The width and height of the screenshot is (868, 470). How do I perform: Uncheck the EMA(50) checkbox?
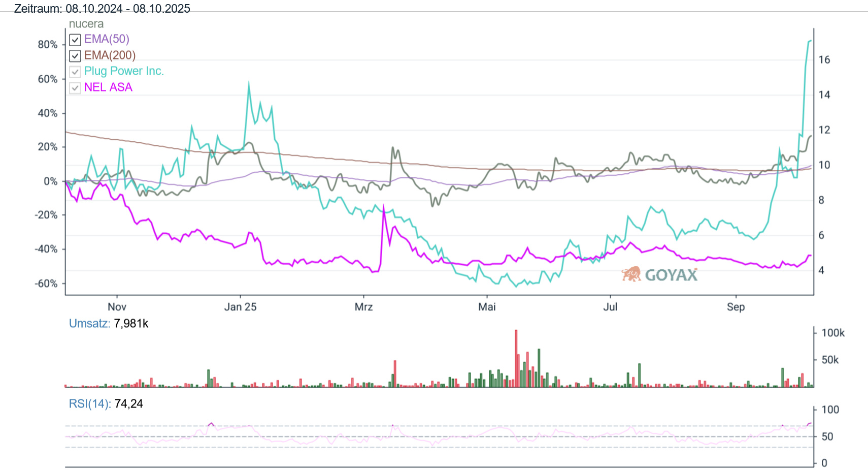pyautogui.click(x=75, y=40)
